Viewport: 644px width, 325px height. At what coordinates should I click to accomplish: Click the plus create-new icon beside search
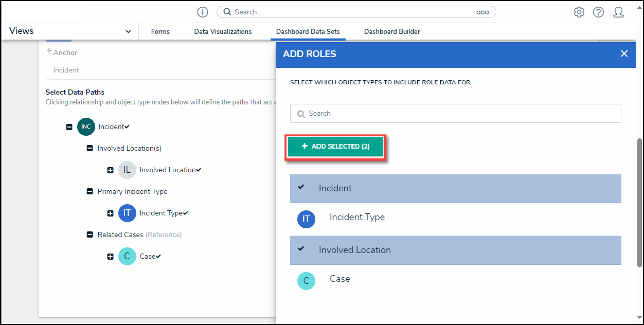point(203,12)
